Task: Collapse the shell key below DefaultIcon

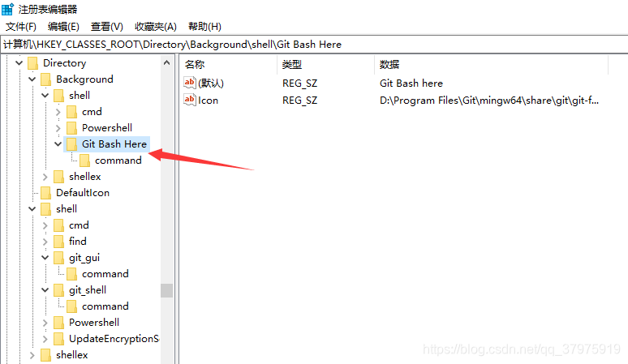Action: click(32, 209)
